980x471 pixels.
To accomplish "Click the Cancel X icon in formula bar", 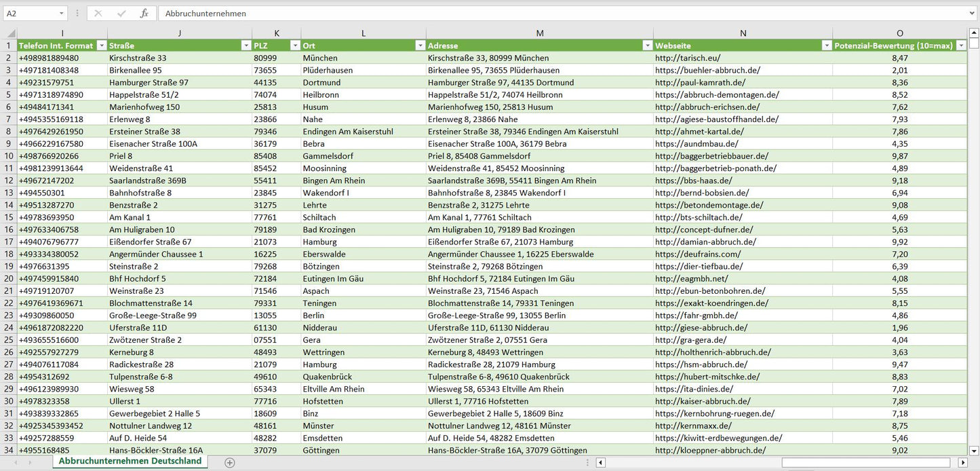I will (x=98, y=14).
